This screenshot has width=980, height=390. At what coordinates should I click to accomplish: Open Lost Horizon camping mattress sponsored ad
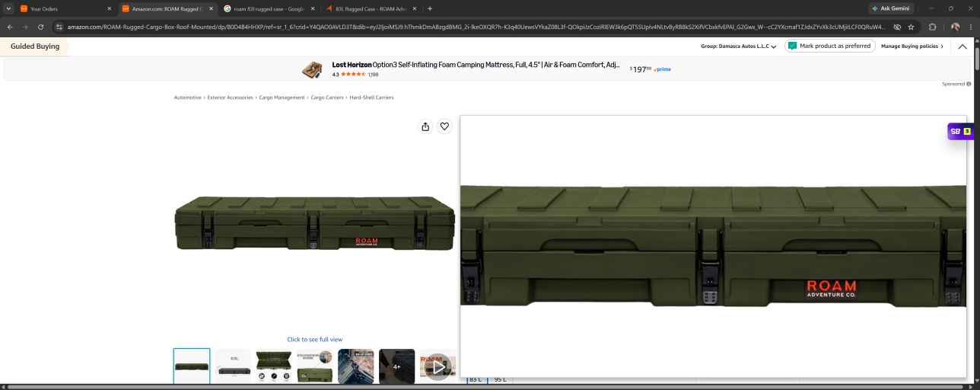pos(476,66)
